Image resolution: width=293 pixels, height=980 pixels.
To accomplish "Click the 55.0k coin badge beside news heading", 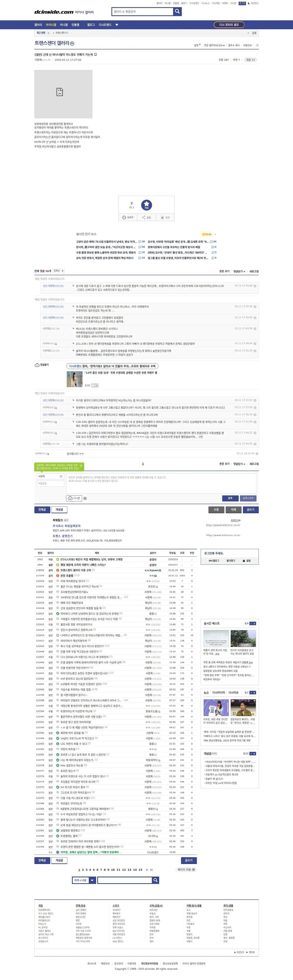I will pos(207,234).
